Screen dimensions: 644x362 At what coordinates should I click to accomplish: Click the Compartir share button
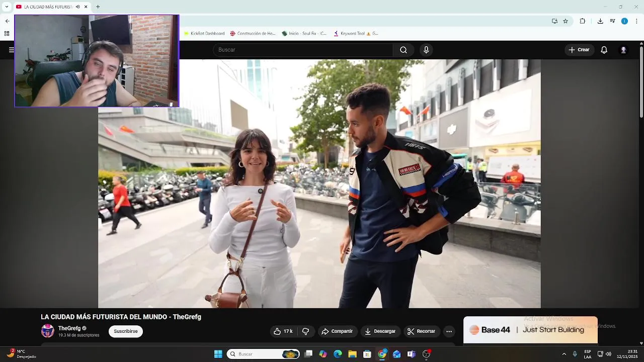pyautogui.click(x=338, y=331)
